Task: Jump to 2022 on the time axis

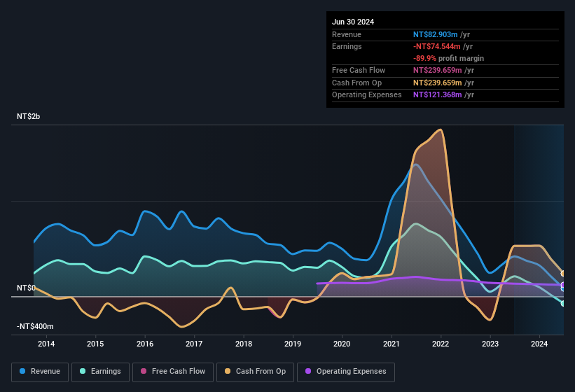Action: tap(441, 344)
